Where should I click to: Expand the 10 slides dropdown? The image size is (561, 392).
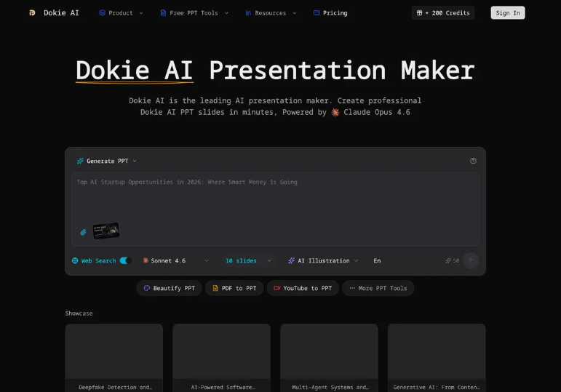pos(248,260)
